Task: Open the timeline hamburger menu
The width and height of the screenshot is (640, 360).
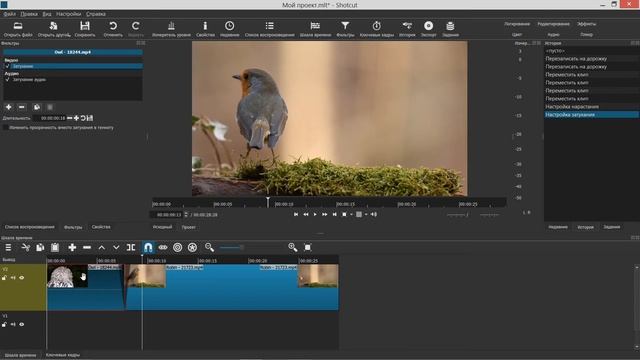Action: (8, 247)
